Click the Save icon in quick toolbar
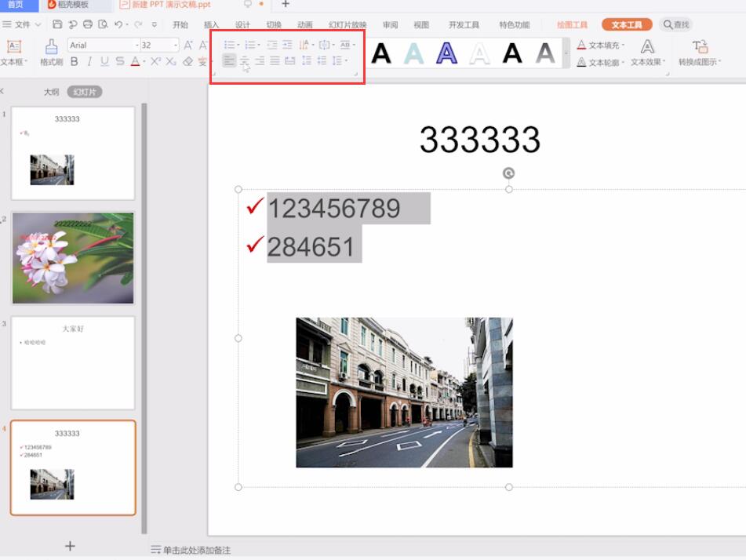Image resolution: width=746 pixels, height=560 pixels. point(57,24)
